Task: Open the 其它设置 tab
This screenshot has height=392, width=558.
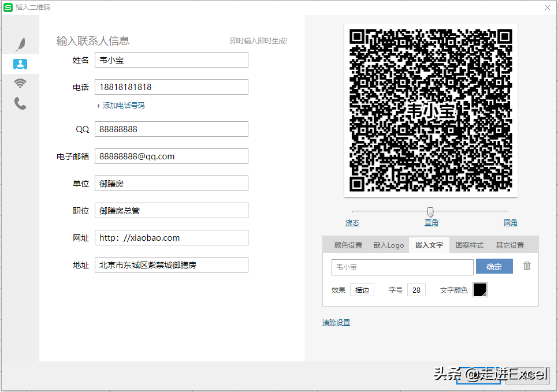Action: [510, 245]
